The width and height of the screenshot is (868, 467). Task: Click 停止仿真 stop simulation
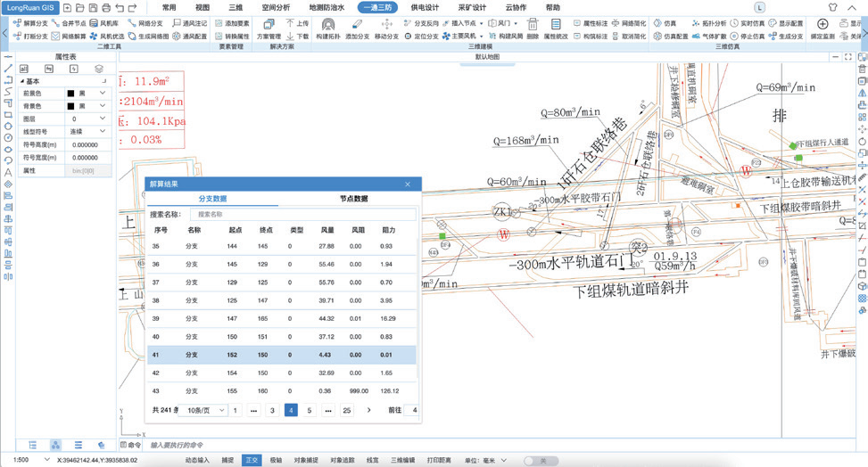pyautogui.click(x=748, y=36)
